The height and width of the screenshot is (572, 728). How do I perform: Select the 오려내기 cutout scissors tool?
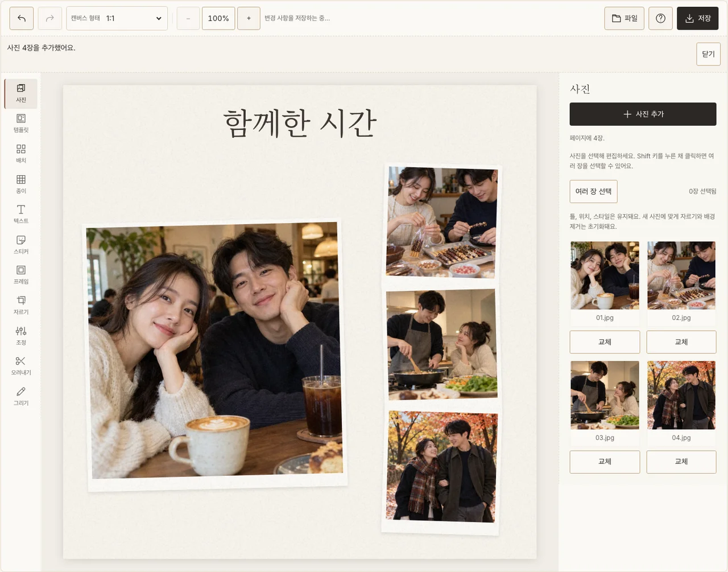pyautogui.click(x=21, y=366)
